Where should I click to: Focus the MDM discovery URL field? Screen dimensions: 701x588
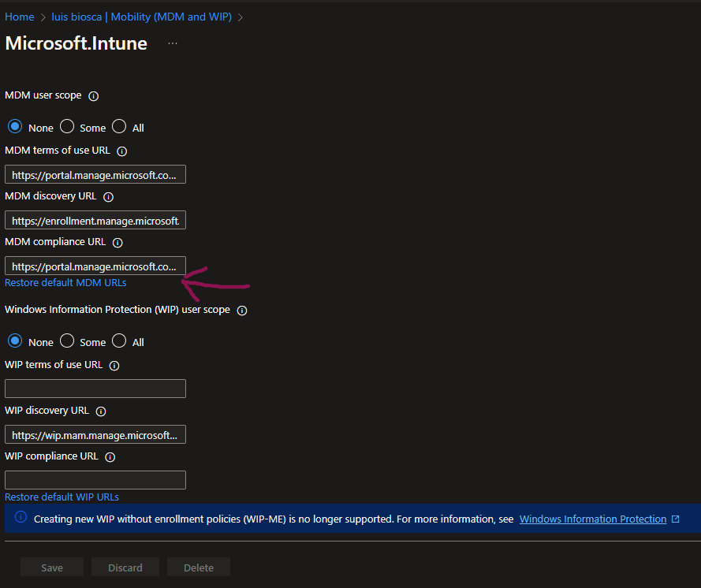[95, 220]
